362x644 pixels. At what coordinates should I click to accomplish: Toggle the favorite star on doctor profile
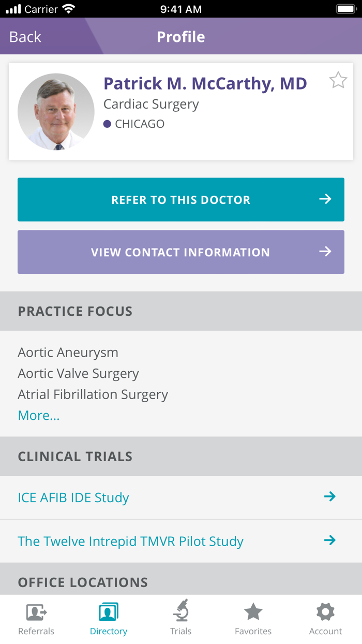point(338,80)
